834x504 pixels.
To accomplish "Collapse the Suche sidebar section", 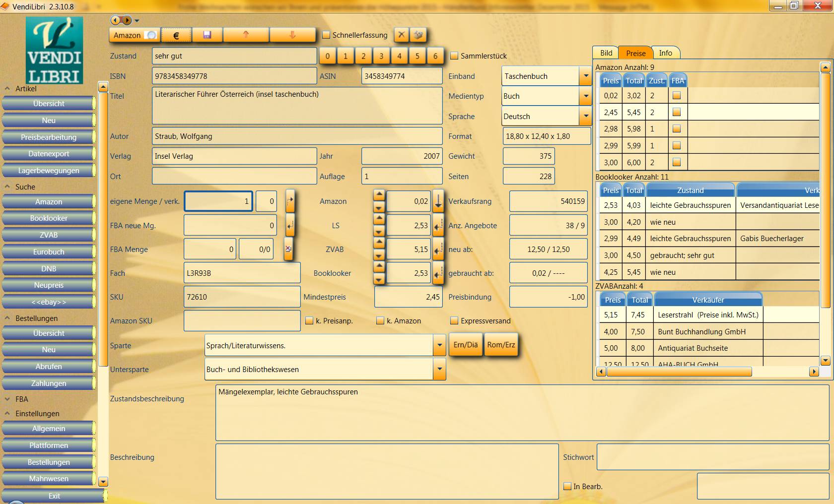I will tap(7, 187).
